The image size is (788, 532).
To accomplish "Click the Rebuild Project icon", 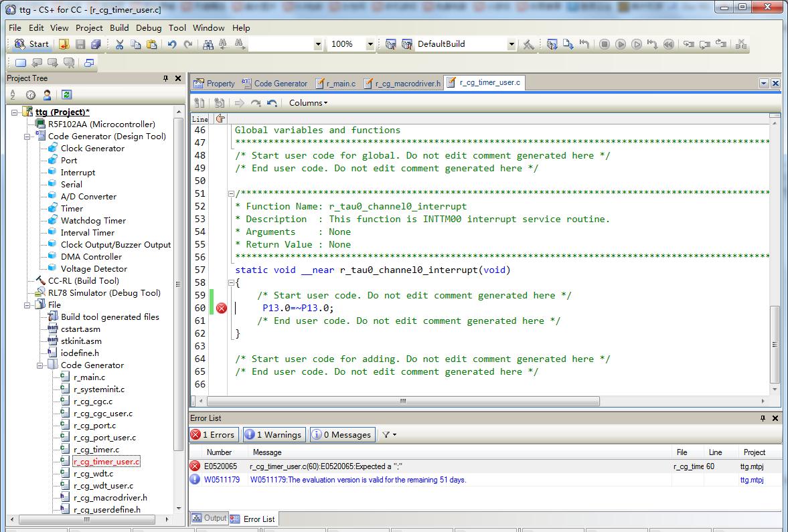I will [406, 44].
